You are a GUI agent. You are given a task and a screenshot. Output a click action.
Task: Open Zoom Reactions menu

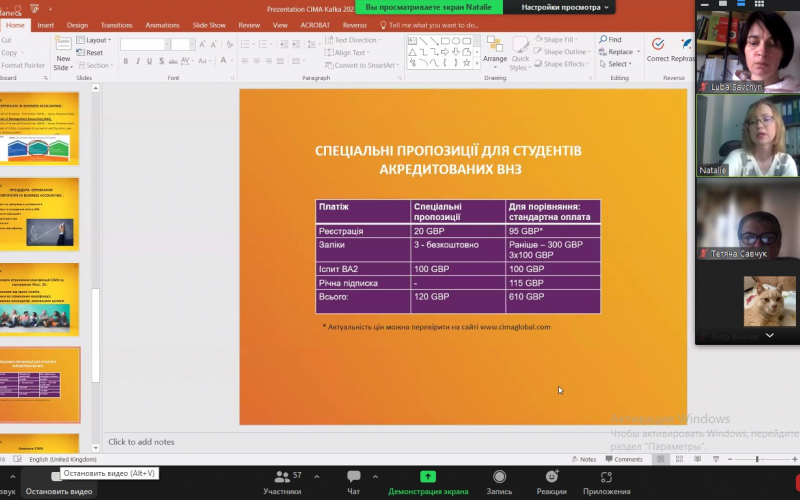point(552,483)
